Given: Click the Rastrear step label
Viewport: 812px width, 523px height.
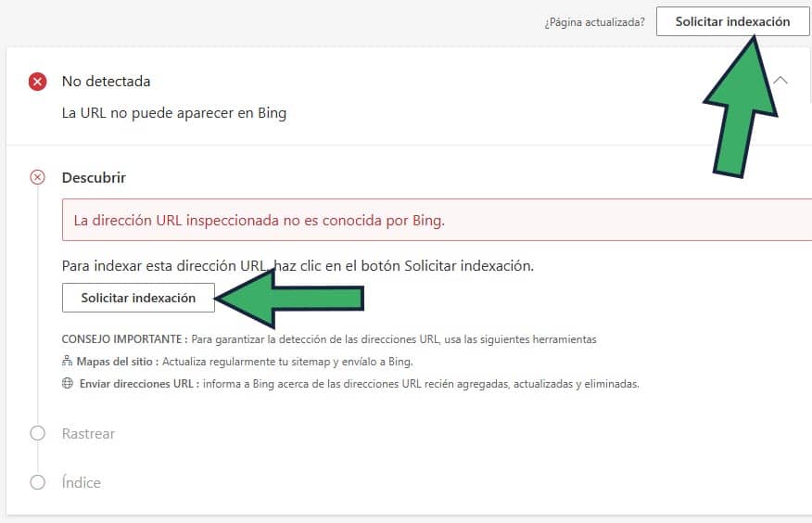Looking at the screenshot, I should (x=89, y=433).
